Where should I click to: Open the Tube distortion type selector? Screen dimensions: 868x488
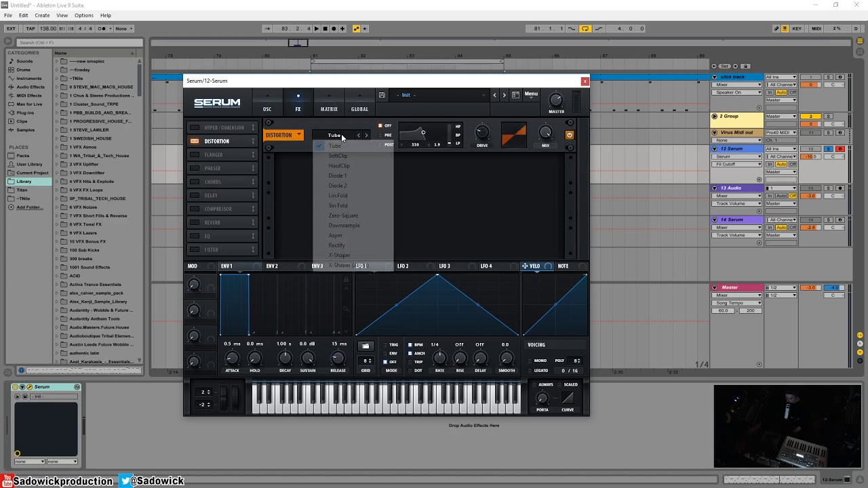334,135
